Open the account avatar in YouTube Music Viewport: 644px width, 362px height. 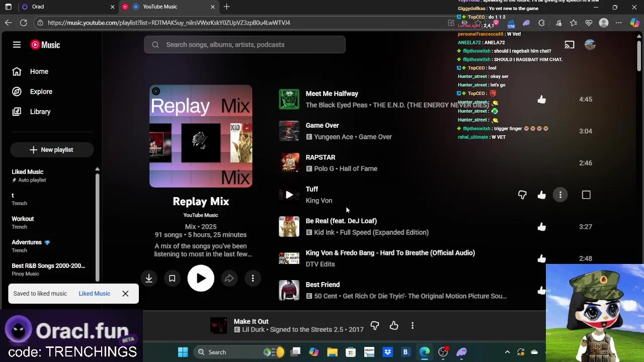click(590, 45)
